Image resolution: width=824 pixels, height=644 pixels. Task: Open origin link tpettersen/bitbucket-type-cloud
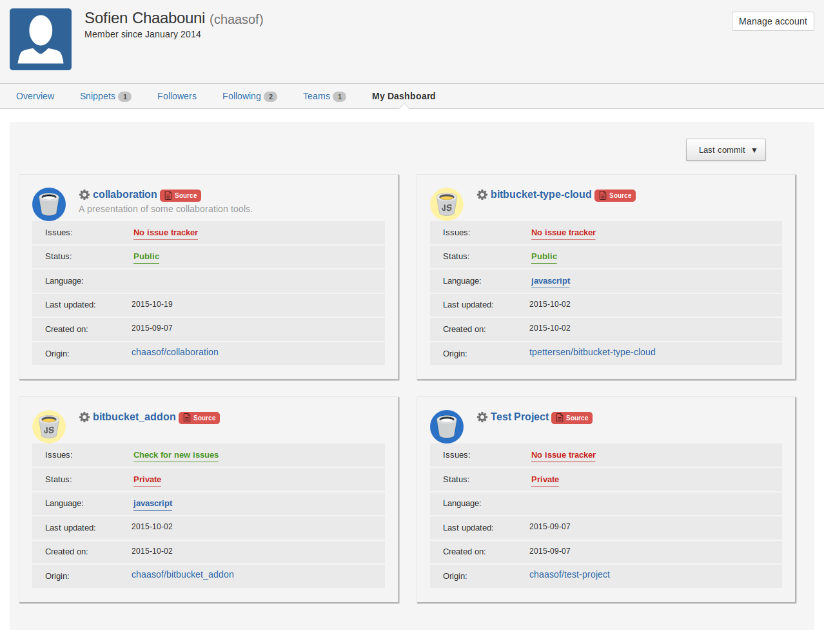click(593, 352)
